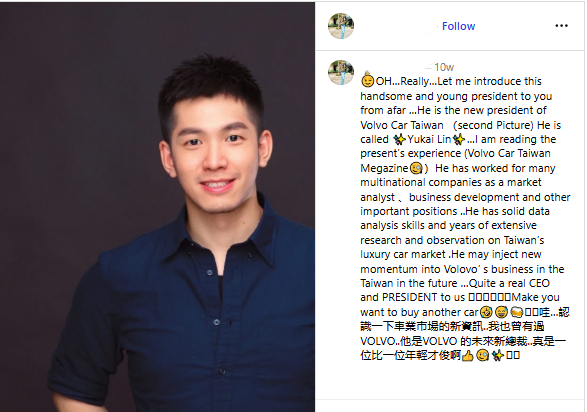Screen dimensions: 587x412
Task: Click the word "PRESIDENT" in the caption
Action: pos(410,297)
